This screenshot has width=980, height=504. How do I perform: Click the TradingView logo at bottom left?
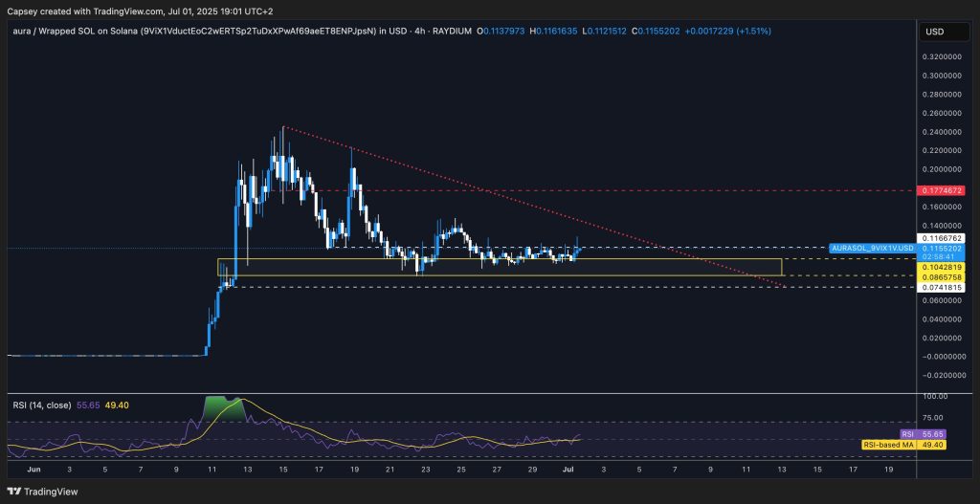(43, 492)
